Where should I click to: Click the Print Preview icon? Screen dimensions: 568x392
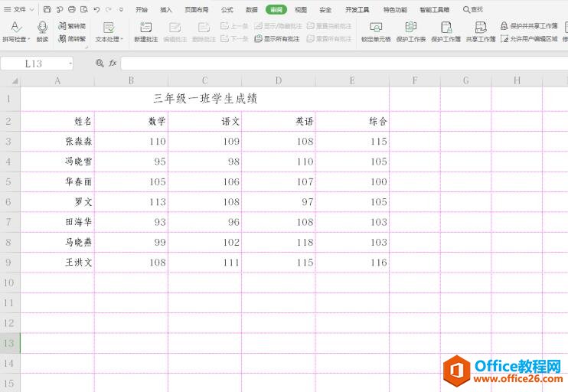[84, 9]
